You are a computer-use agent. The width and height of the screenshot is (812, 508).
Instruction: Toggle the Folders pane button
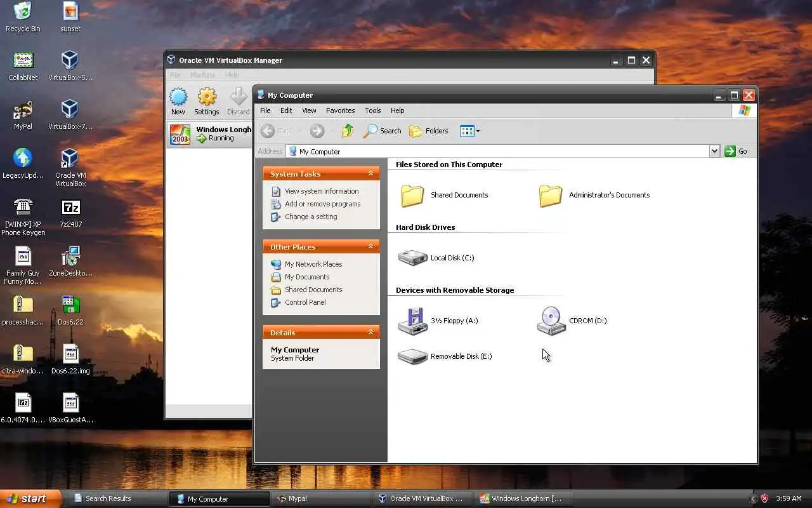429,131
